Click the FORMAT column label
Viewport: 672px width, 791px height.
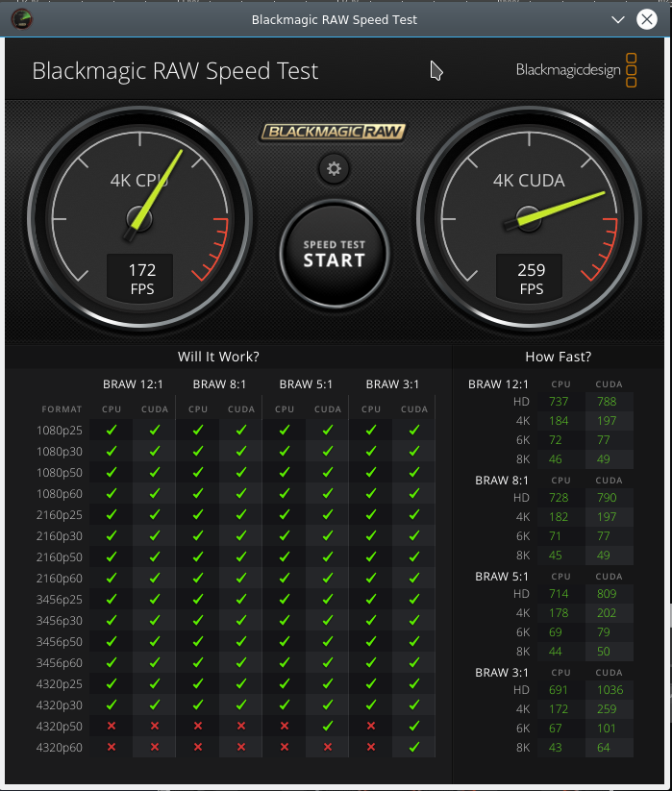[x=62, y=409]
